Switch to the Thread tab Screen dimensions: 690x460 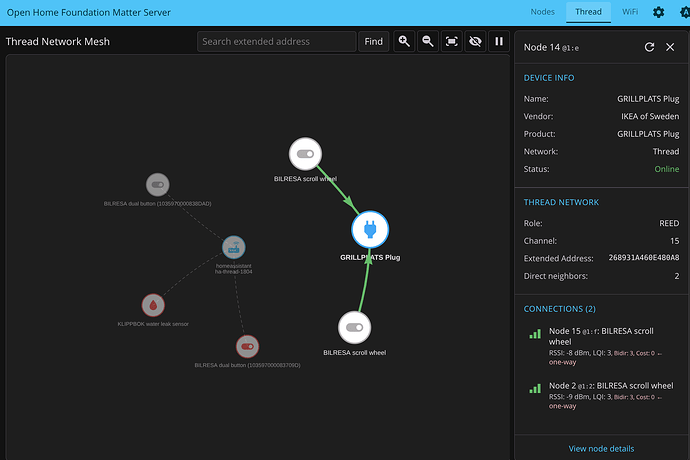(588, 12)
